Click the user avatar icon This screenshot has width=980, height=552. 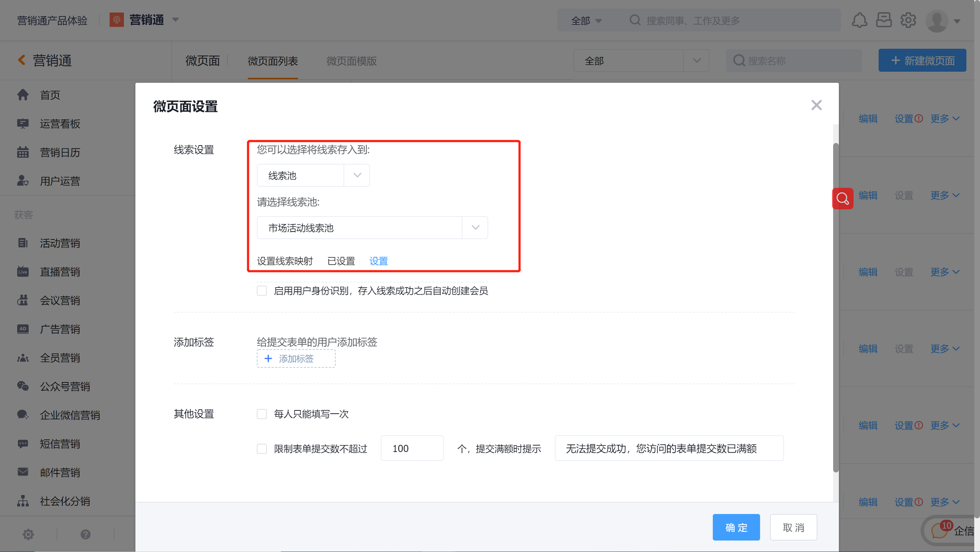pos(937,21)
